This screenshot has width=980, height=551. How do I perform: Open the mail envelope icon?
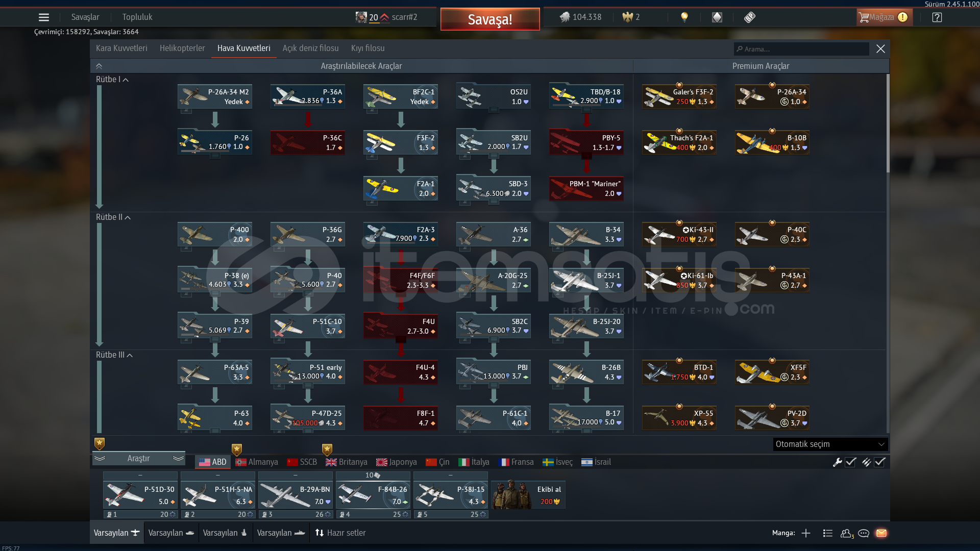point(881,533)
